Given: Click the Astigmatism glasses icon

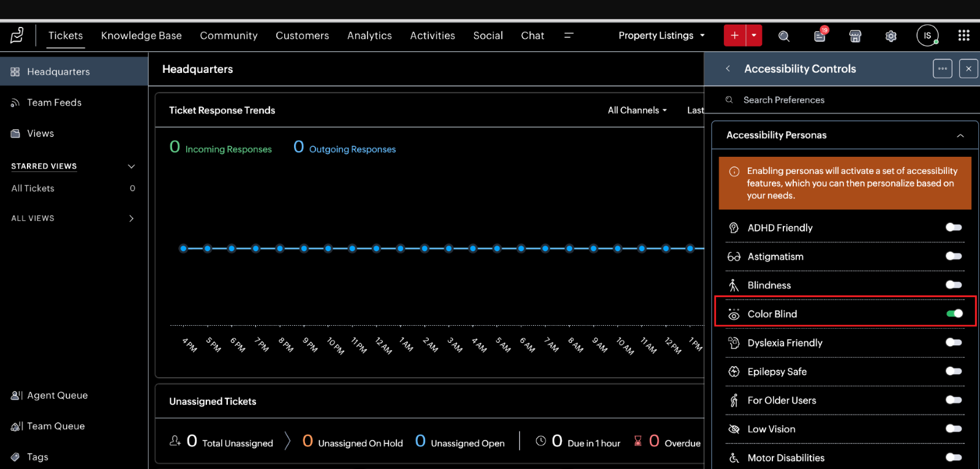Looking at the screenshot, I should (734, 257).
